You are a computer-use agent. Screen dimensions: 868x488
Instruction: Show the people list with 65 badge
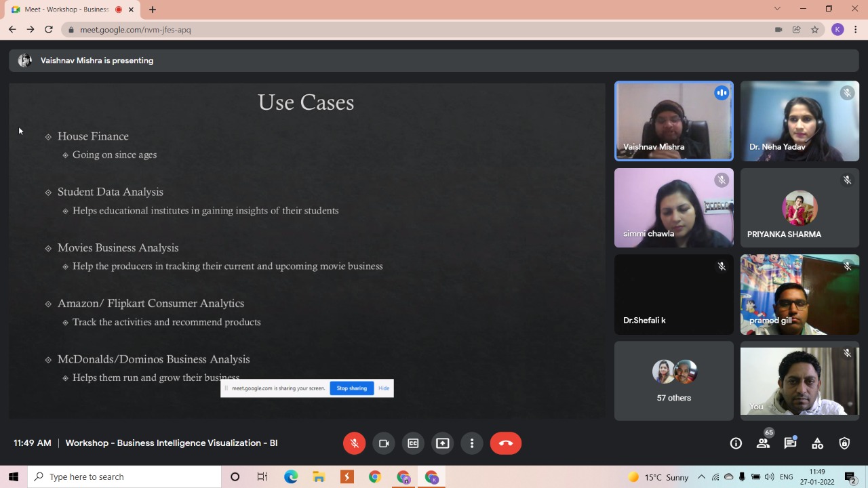pos(763,443)
